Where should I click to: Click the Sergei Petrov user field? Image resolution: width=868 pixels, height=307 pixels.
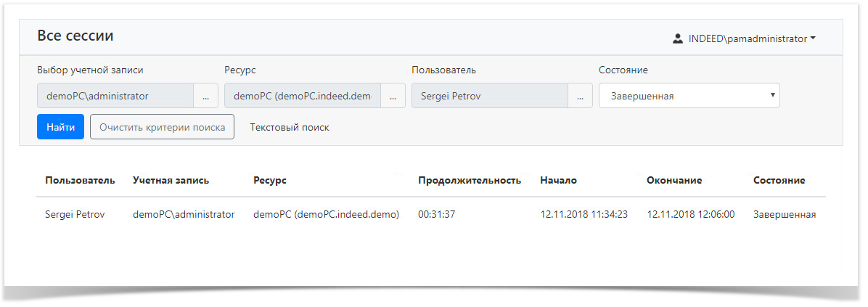489,96
